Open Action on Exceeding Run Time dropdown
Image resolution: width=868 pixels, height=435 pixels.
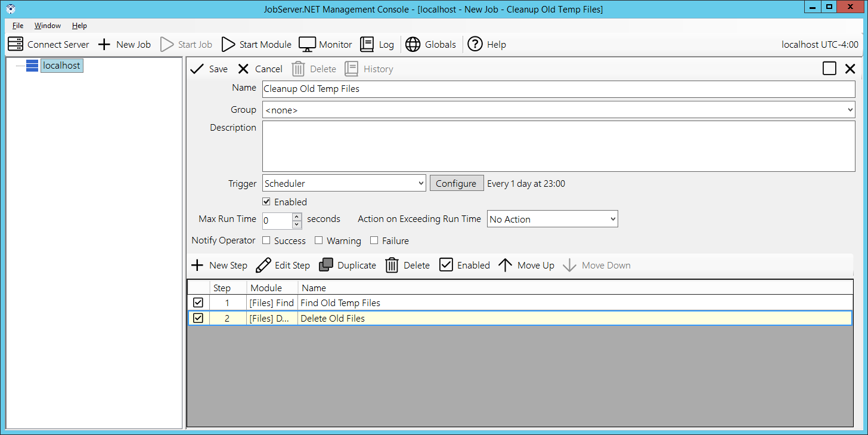point(613,219)
